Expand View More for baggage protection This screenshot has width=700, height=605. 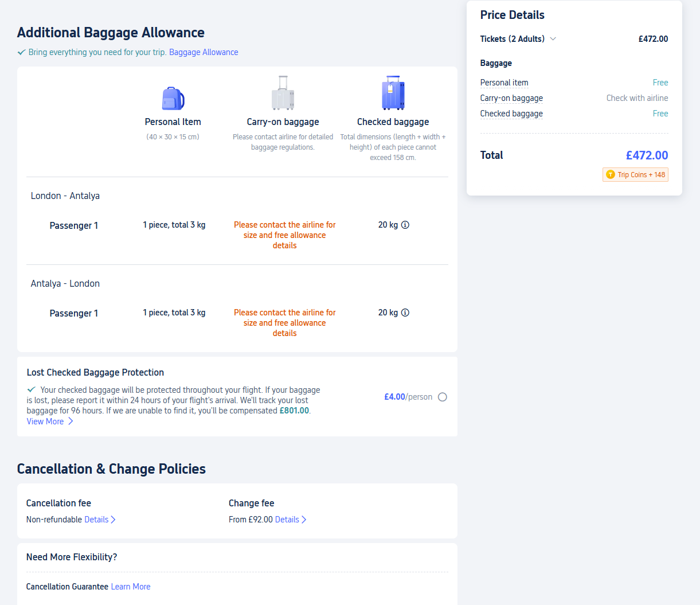coord(49,421)
